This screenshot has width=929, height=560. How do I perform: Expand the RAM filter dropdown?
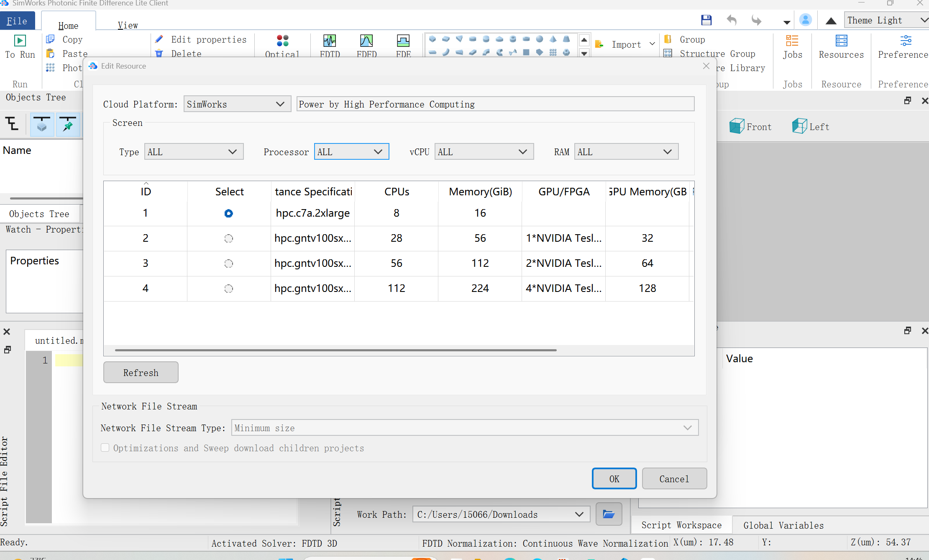pyautogui.click(x=626, y=152)
